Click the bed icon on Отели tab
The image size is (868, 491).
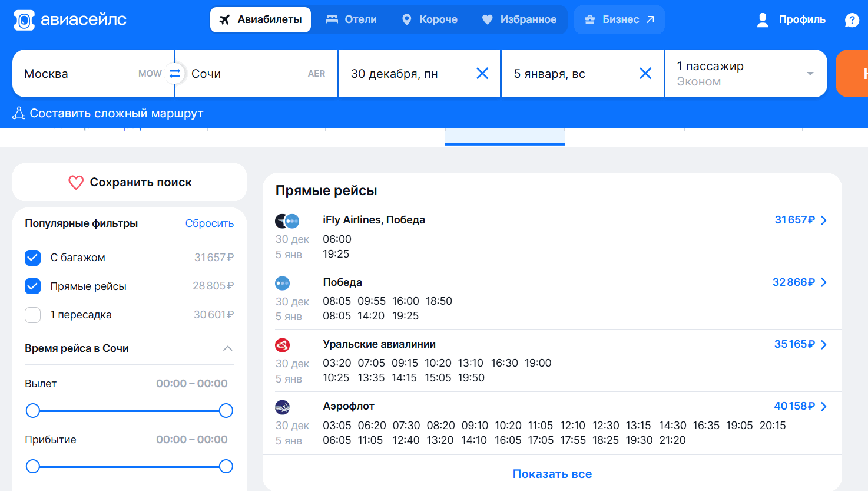point(332,19)
